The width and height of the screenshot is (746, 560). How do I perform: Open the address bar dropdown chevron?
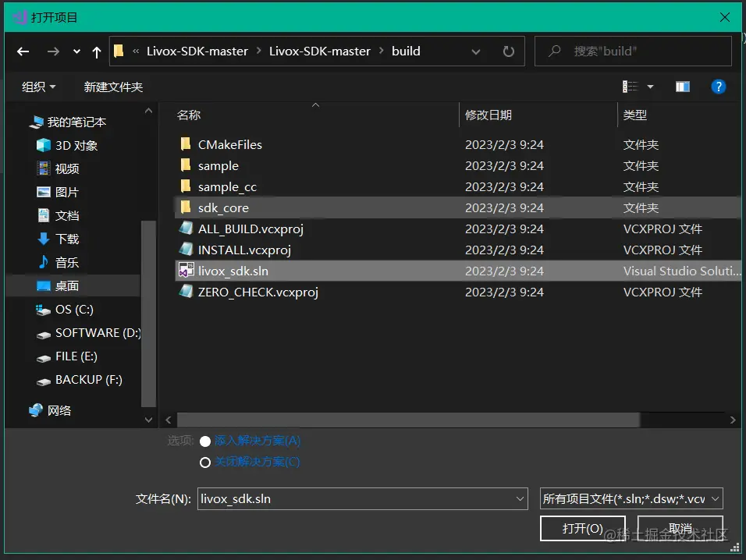(x=476, y=51)
